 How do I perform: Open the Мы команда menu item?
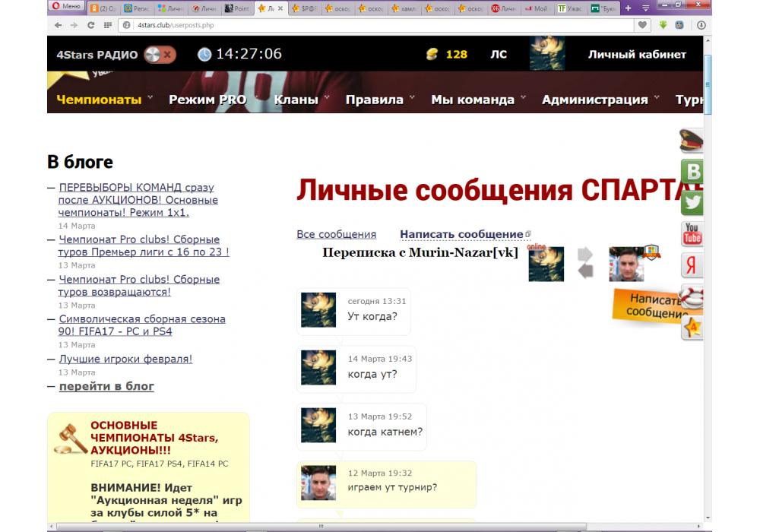(x=473, y=100)
